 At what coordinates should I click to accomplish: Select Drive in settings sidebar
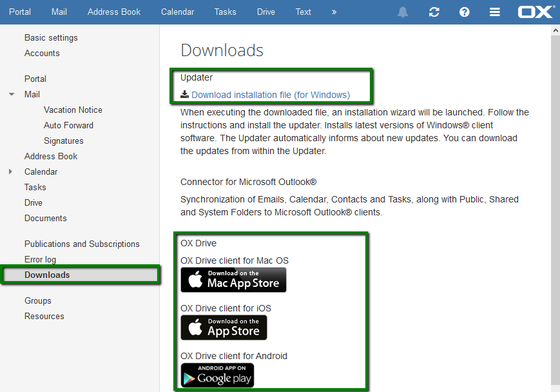pos(34,202)
